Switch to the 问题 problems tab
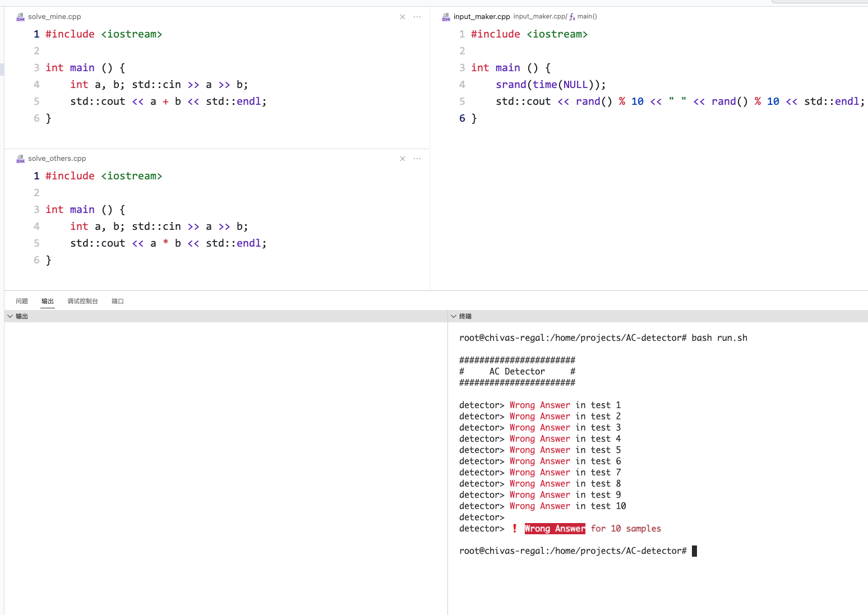Image resolution: width=868 pixels, height=615 pixels. (x=22, y=300)
